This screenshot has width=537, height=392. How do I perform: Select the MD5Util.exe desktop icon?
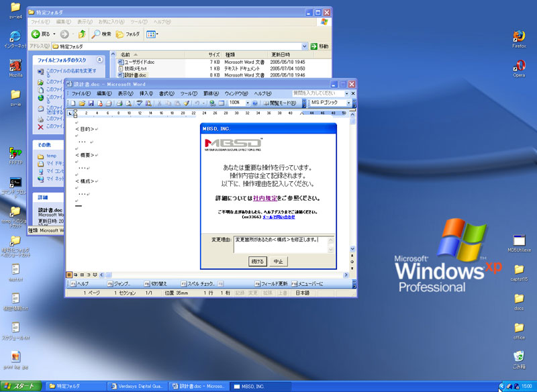519,244
